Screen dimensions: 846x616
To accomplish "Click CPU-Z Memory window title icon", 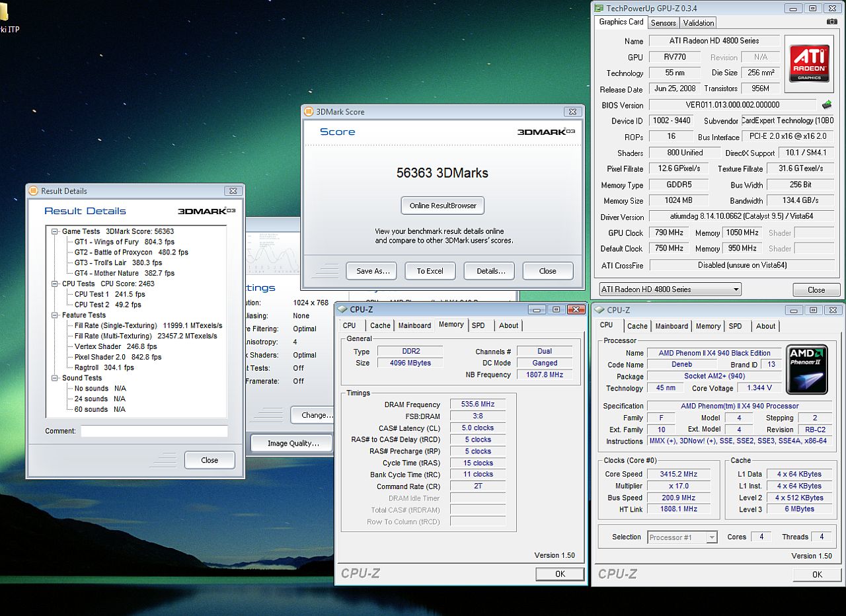I will pyautogui.click(x=342, y=309).
